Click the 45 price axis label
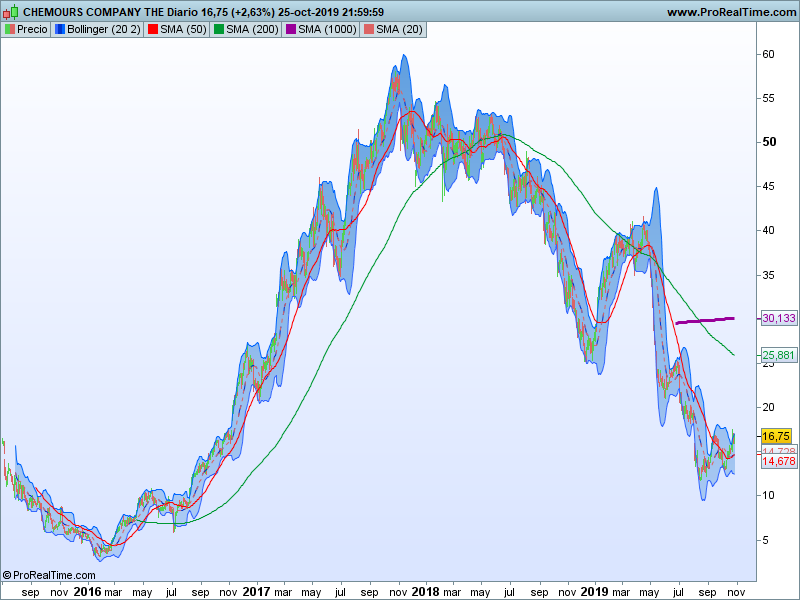 [768, 186]
